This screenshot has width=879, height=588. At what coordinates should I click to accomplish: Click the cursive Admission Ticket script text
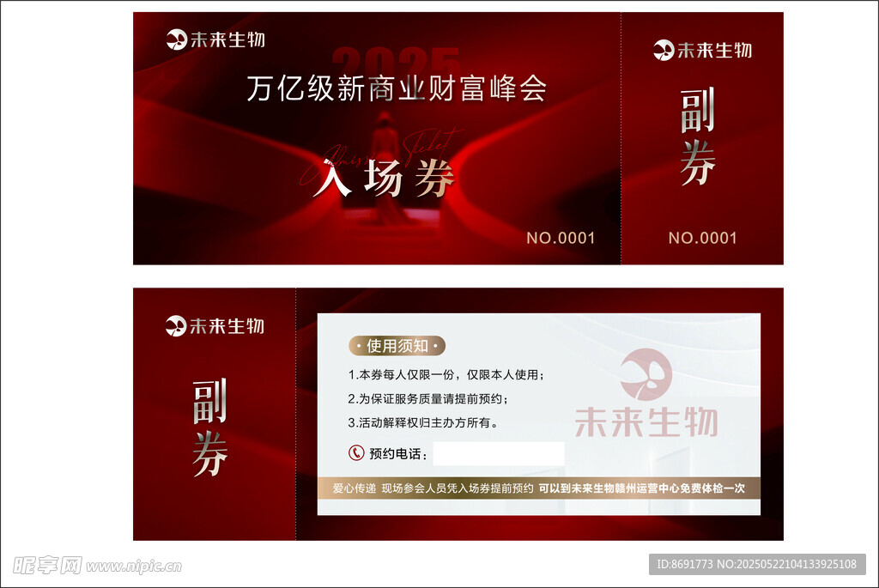click(382, 157)
